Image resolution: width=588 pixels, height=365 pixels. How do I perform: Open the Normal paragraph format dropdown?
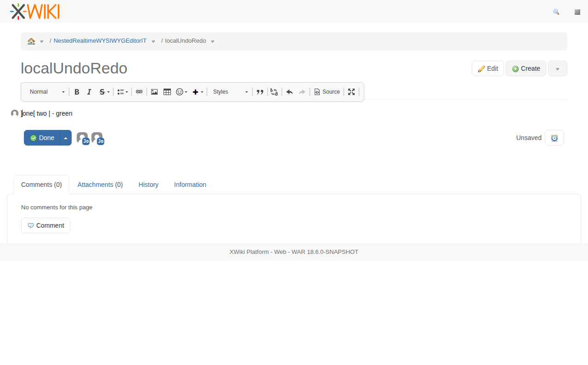[x=46, y=92]
